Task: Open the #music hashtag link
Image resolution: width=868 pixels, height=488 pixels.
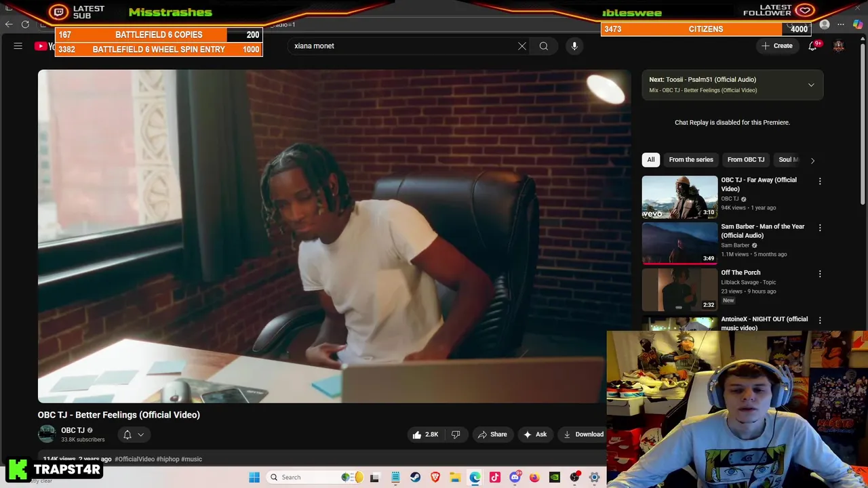Action: coord(191,459)
